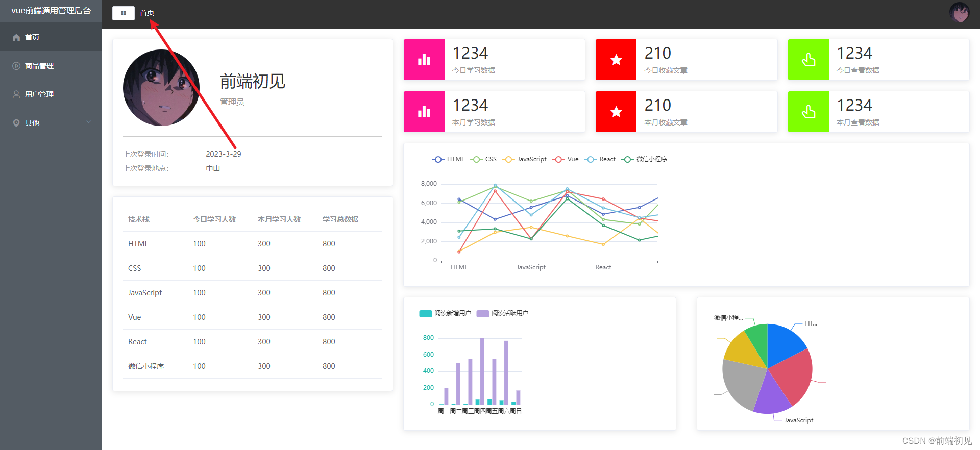Viewport: 980px width, 450px height.
Task: Select the HTML row in table
Action: point(253,244)
